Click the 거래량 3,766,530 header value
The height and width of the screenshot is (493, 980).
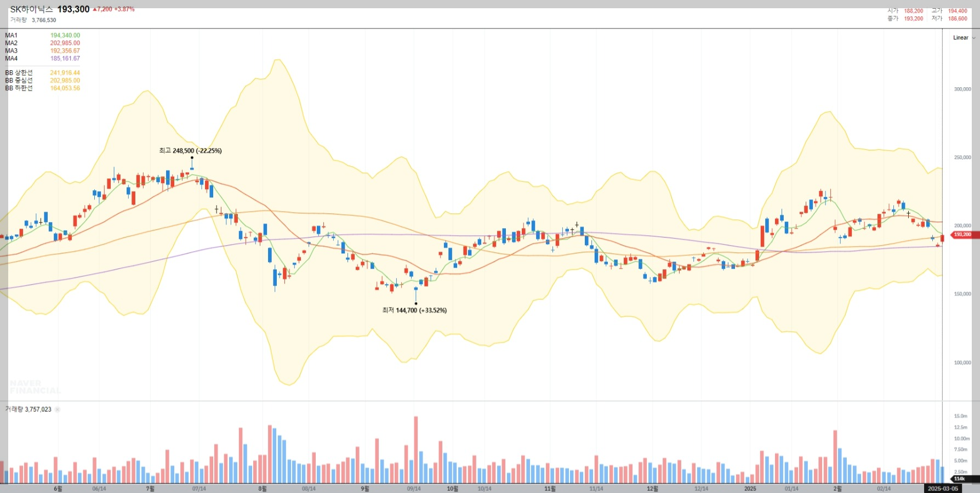click(x=33, y=20)
